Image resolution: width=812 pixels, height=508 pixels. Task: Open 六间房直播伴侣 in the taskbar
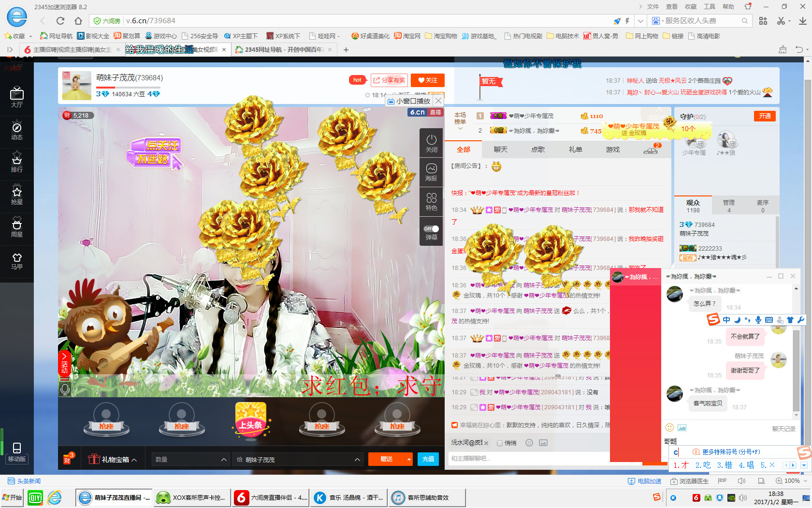[270, 498]
